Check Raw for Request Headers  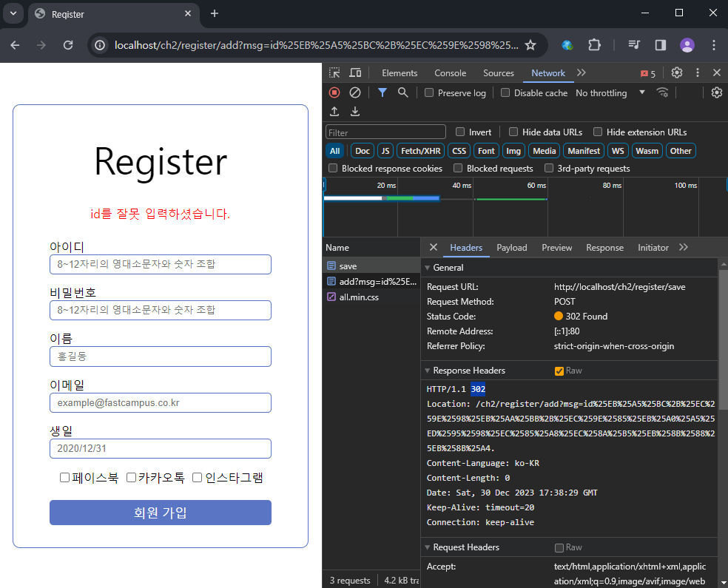coord(559,547)
